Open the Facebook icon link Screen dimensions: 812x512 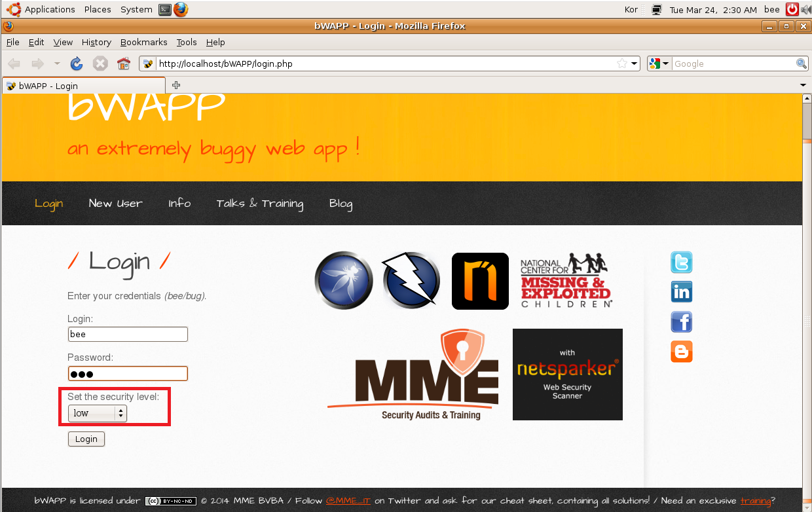[x=681, y=322]
